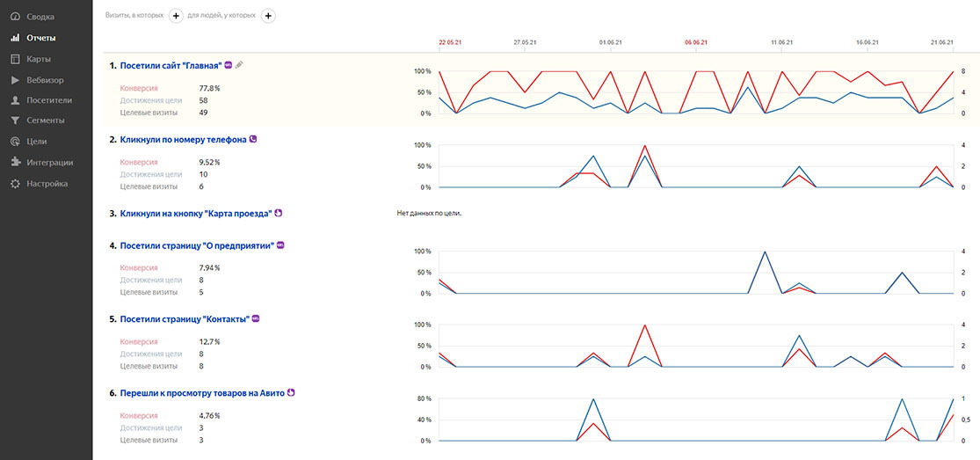Click the Настройка gear icon
The height and width of the screenshot is (460, 980).
(x=15, y=183)
